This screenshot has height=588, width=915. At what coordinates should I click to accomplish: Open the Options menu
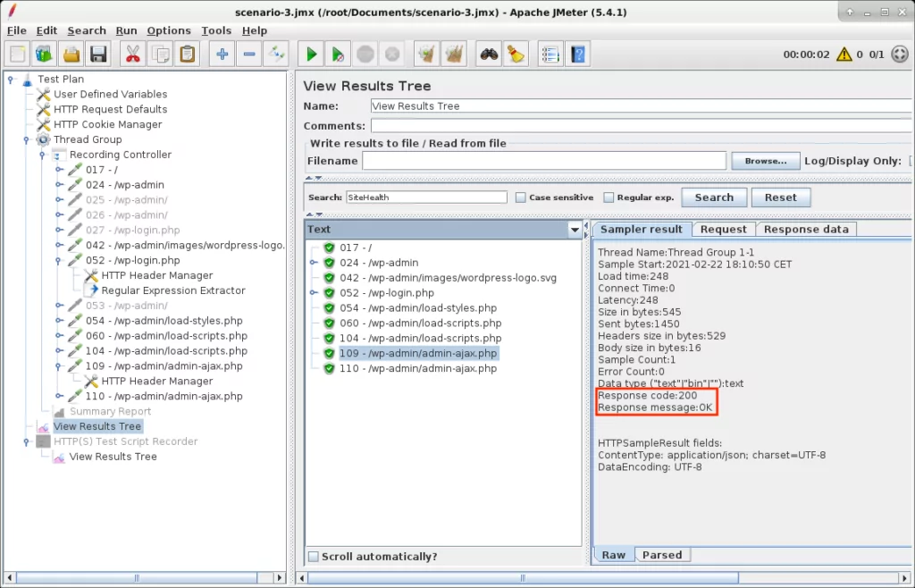coord(169,30)
